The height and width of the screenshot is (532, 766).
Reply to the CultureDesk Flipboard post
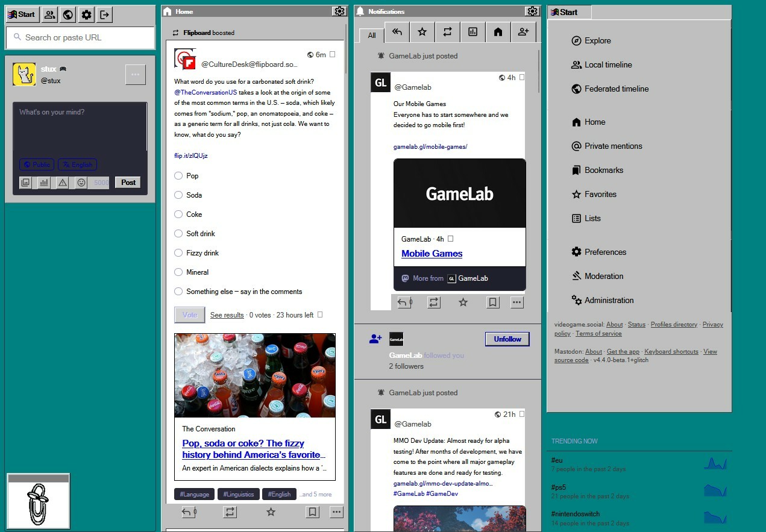(189, 512)
